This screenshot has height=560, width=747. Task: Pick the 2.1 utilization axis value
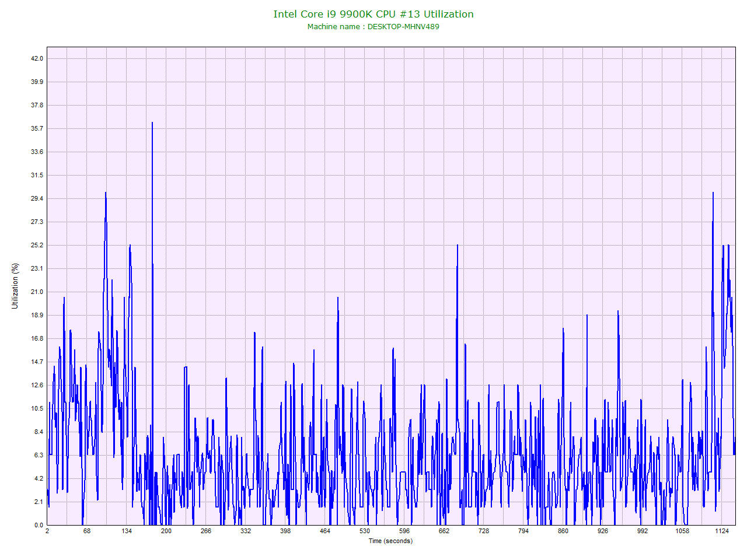pyautogui.click(x=39, y=502)
